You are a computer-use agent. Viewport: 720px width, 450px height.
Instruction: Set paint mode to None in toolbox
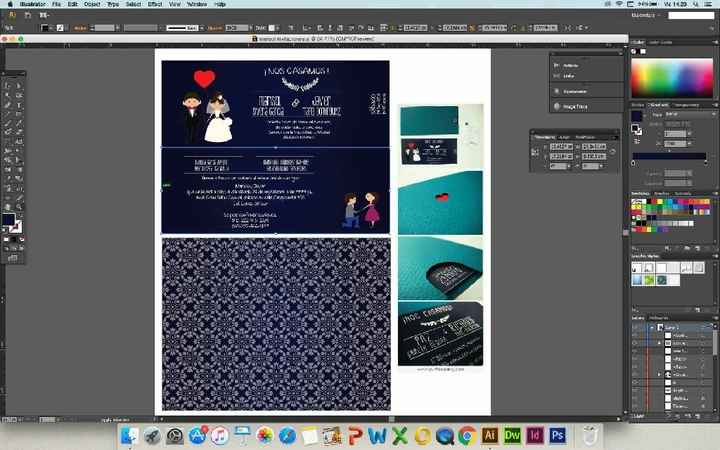(21, 240)
